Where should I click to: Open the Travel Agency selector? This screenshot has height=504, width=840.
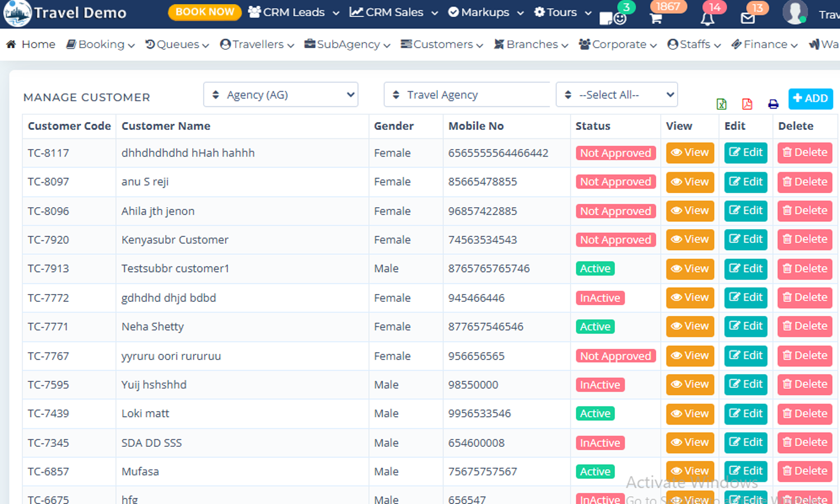point(466,95)
